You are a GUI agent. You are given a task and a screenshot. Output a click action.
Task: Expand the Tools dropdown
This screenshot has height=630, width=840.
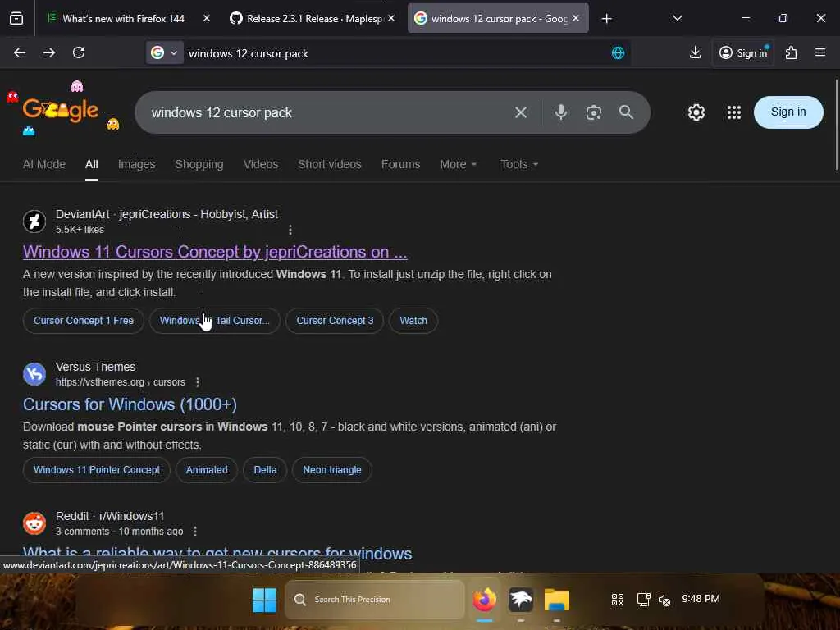click(519, 164)
